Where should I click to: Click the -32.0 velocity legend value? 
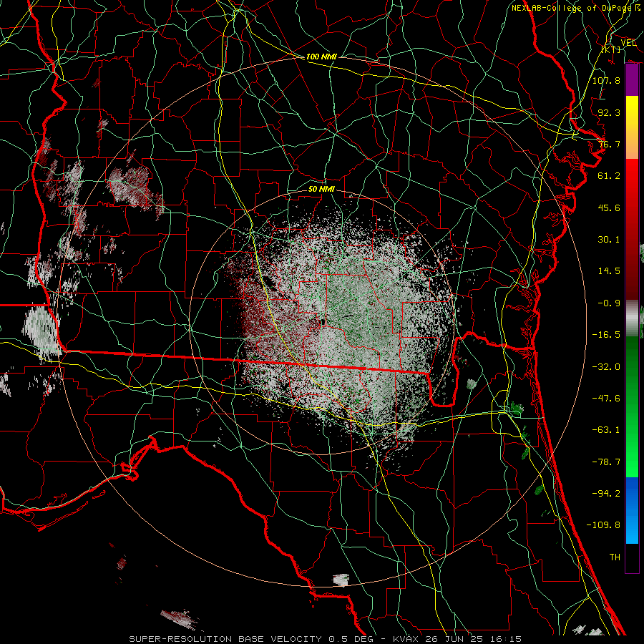click(x=606, y=367)
